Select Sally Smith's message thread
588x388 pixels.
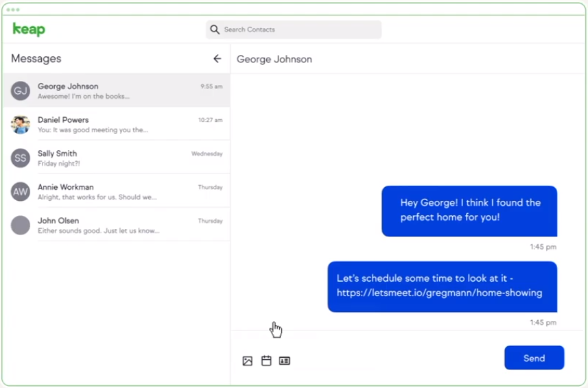click(x=124, y=158)
